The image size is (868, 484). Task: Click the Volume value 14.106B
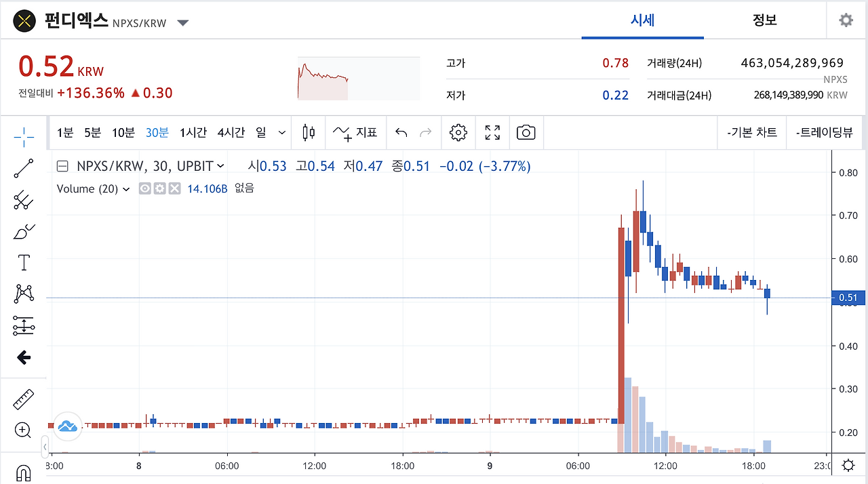(208, 189)
